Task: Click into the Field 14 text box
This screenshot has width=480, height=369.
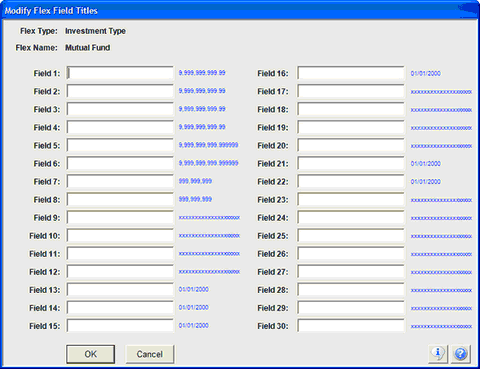Action: [x=120, y=308]
